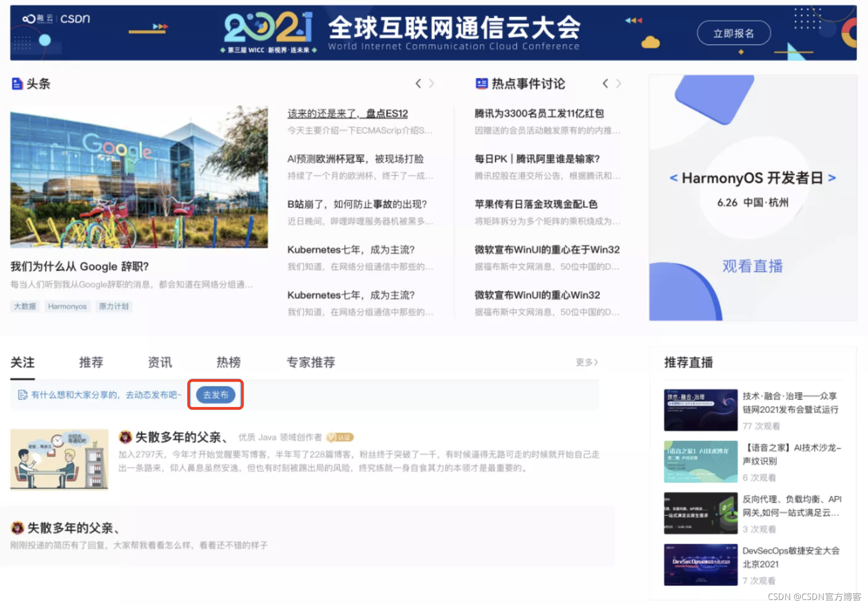Open 反向代理、负载均衡 livestream thumbnail
Image resolution: width=868 pixels, height=605 pixels.
click(700, 513)
